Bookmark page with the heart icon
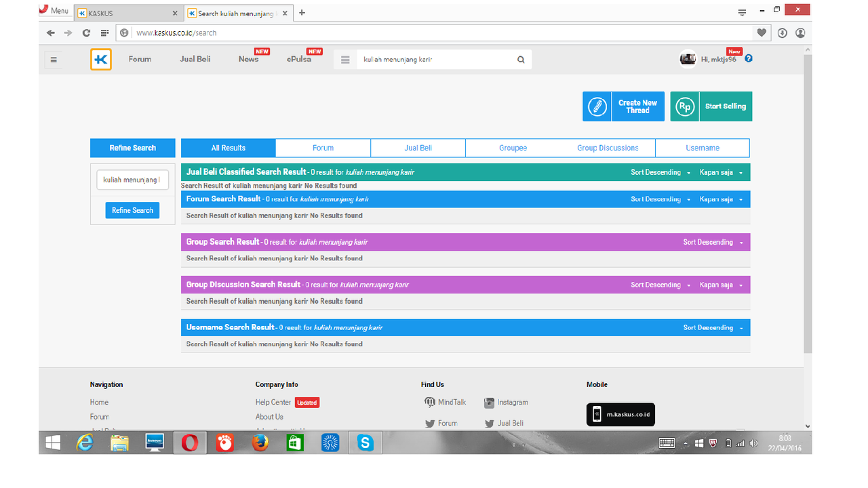 pyautogui.click(x=762, y=33)
